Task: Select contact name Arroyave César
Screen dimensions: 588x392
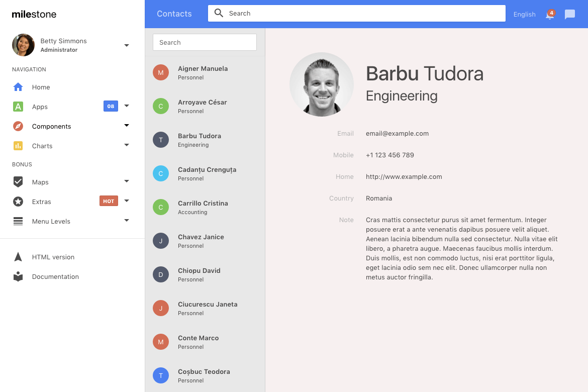Action: (x=203, y=102)
